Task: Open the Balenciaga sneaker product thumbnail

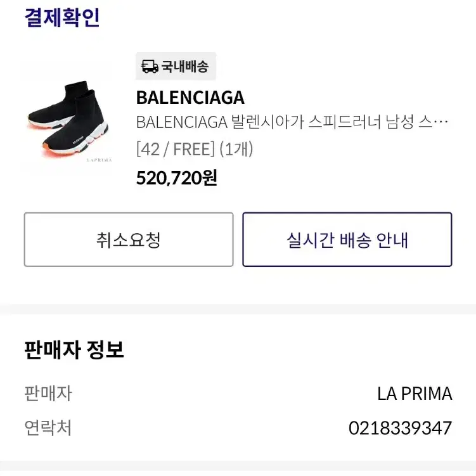Action: (x=68, y=119)
